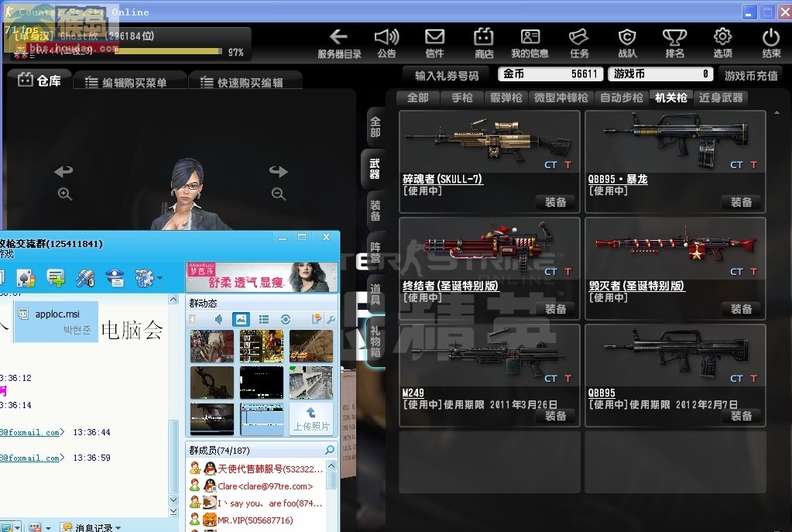Screen dimensions: 792x532
Task: Open the apploc.msi file attachment
Action: coord(57,321)
